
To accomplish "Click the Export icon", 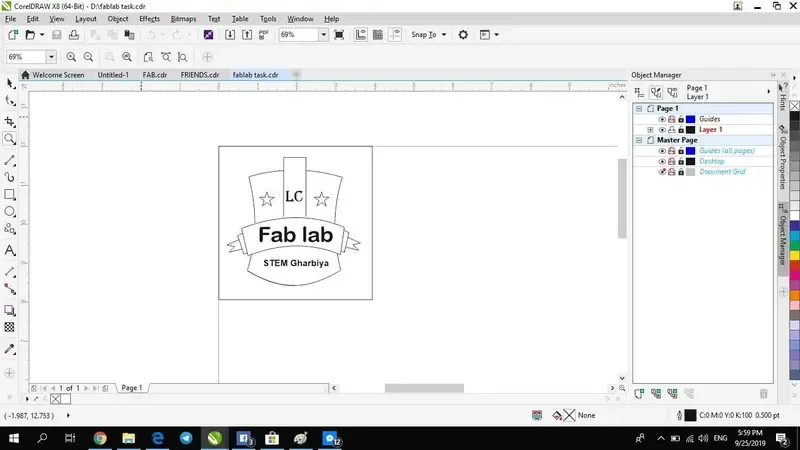I will pyautogui.click(x=247, y=35).
